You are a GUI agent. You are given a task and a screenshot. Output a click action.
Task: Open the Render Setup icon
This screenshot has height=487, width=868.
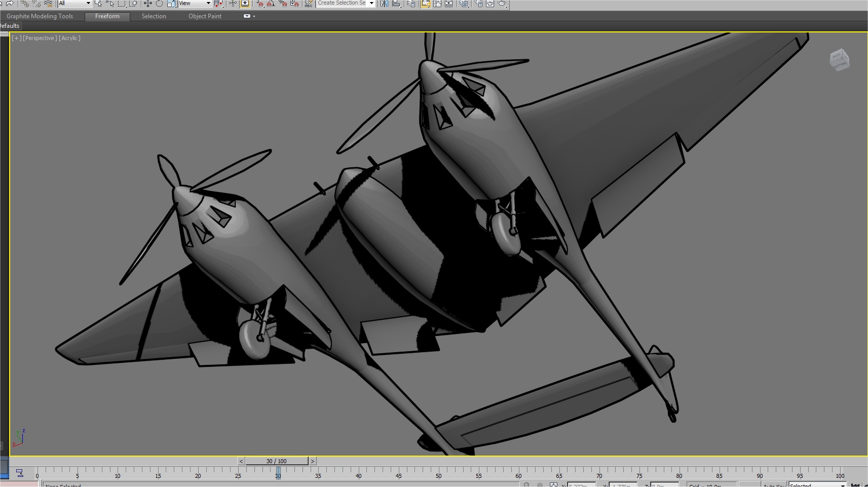pos(479,4)
